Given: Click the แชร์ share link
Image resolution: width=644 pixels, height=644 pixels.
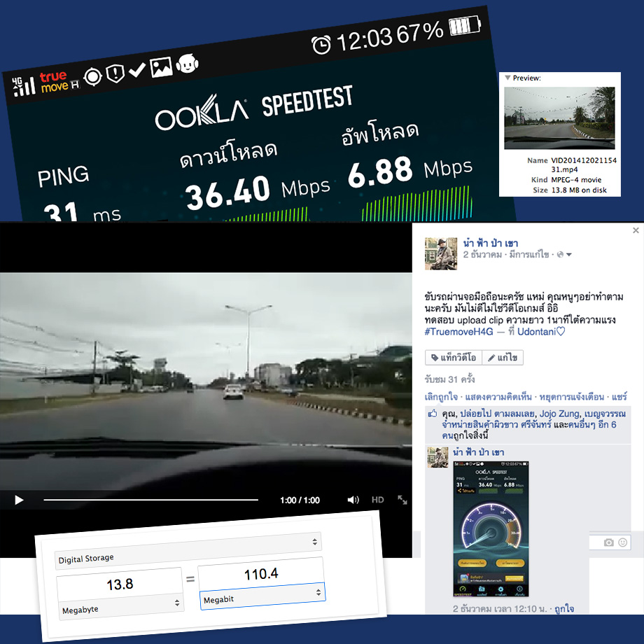Looking at the screenshot, I should 619,397.
